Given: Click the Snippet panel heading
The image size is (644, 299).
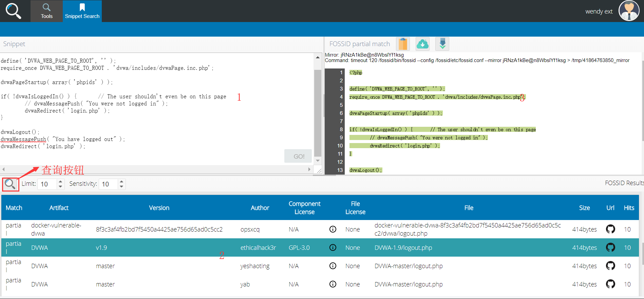Looking at the screenshot, I should pyautogui.click(x=14, y=44).
